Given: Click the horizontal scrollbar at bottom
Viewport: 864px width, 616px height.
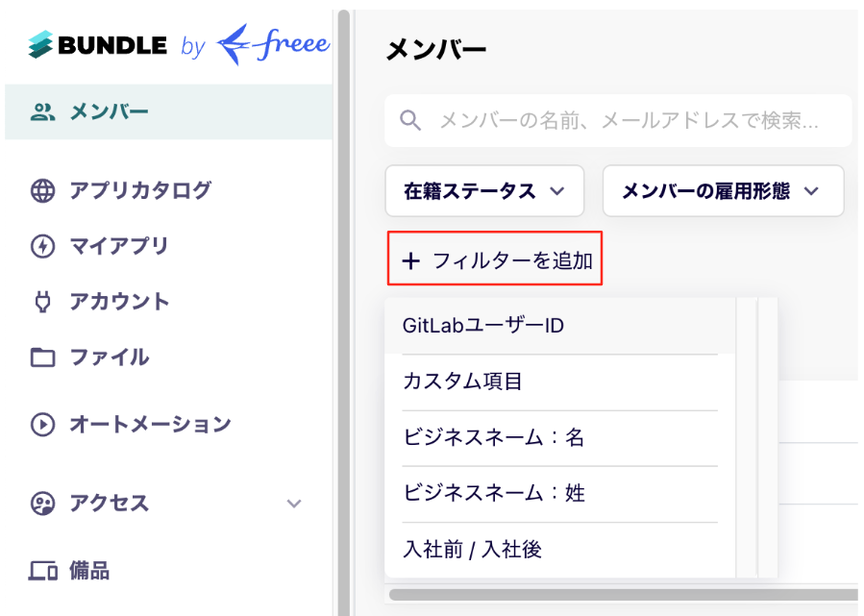Looking at the screenshot, I should [623, 595].
